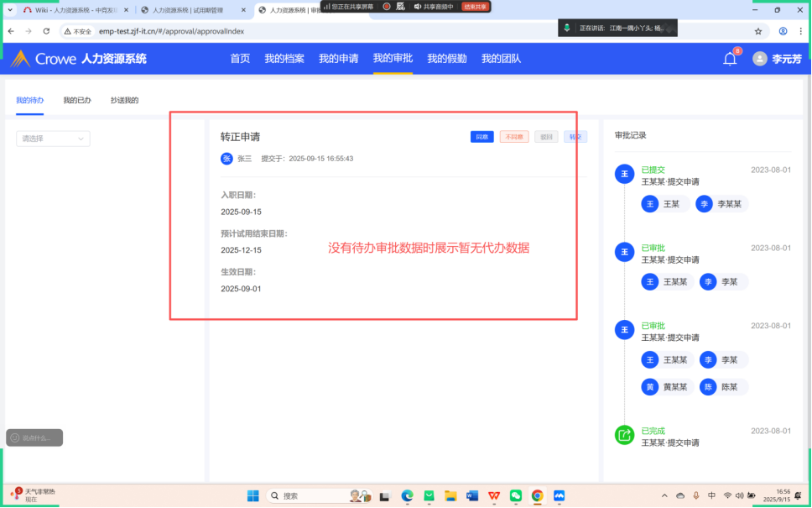Open the notification bell in header
The height and width of the screenshot is (508, 812).
point(730,59)
